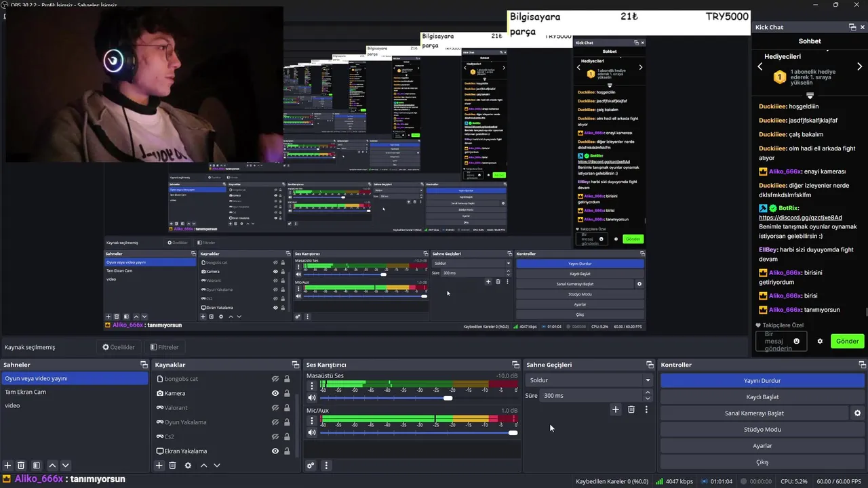The height and width of the screenshot is (488, 868).
Task: Select the Oyun veya video yayını scene
Action: click(75, 378)
